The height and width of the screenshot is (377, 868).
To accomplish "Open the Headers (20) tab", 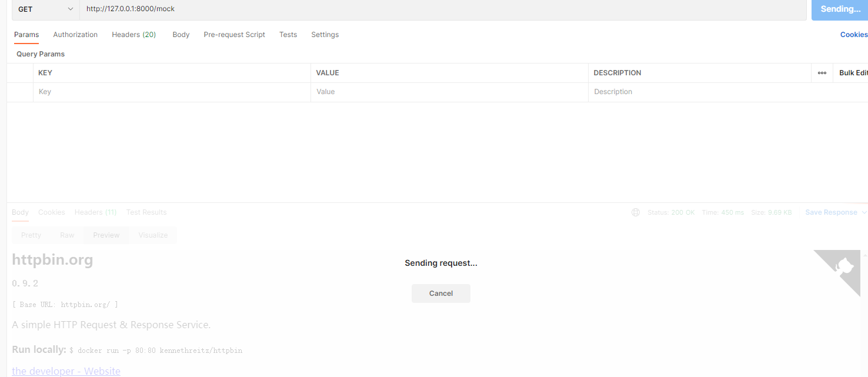I will click(134, 35).
